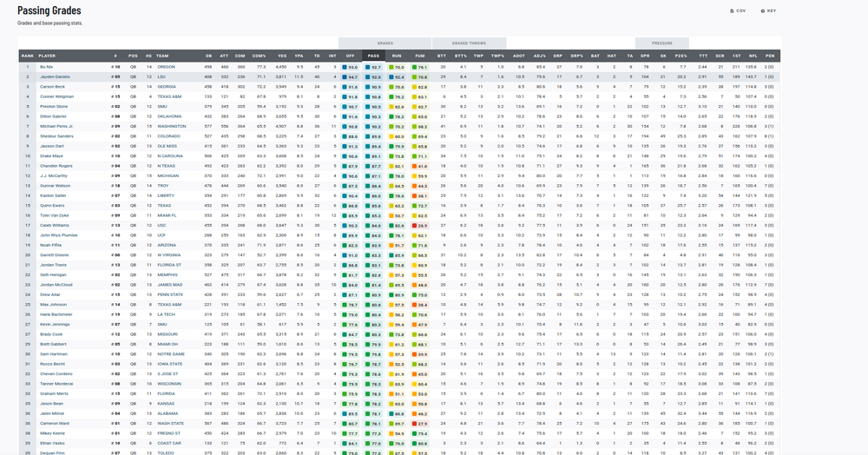This screenshot has height=455, width=868.
Task: Select the PRESSURE column group tab
Action: click(x=661, y=43)
